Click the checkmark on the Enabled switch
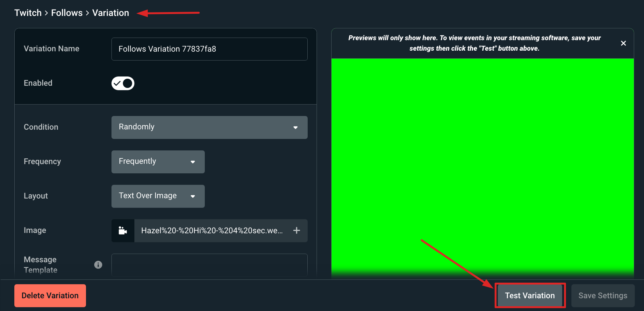 coord(118,83)
